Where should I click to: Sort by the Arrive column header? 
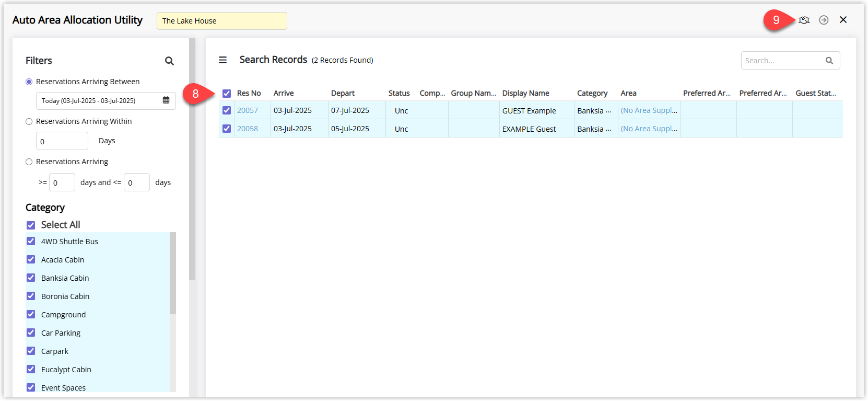[x=284, y=93]
